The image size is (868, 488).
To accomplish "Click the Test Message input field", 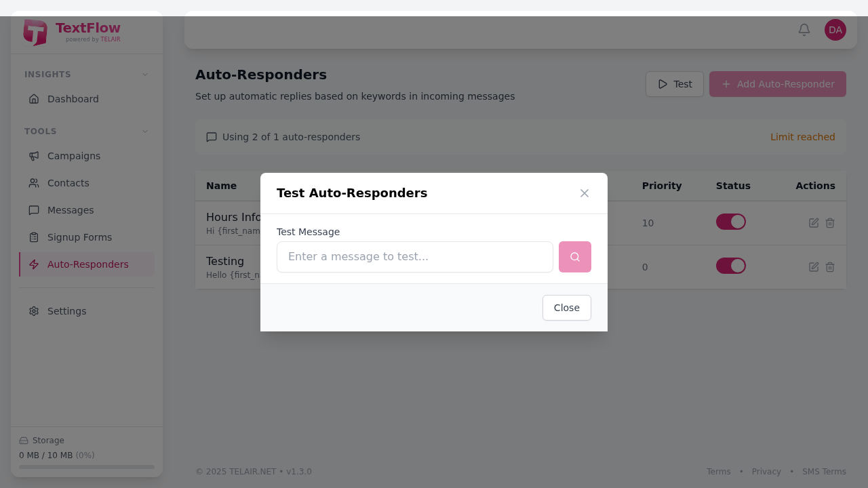I will (414, 257).
